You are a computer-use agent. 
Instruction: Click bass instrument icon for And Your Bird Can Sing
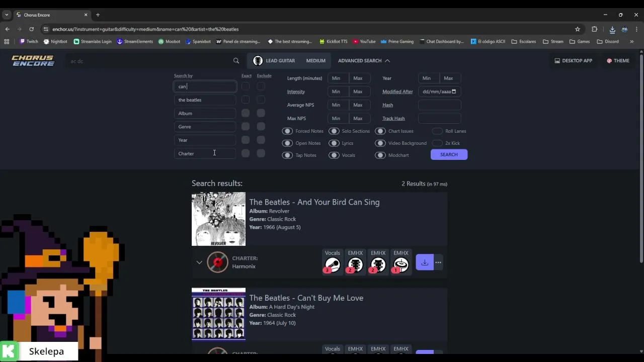[378, 264]
